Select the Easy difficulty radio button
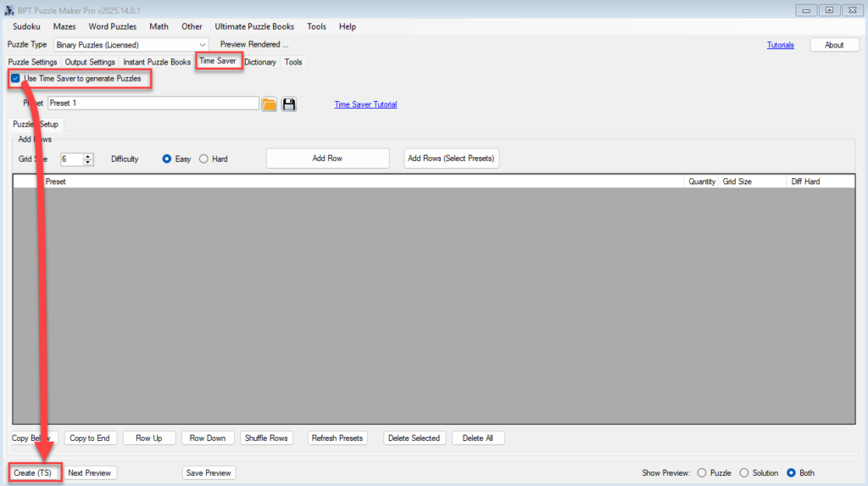Image resolution: width=868 pixels, height=486 pixels. (x=167, y=159)
